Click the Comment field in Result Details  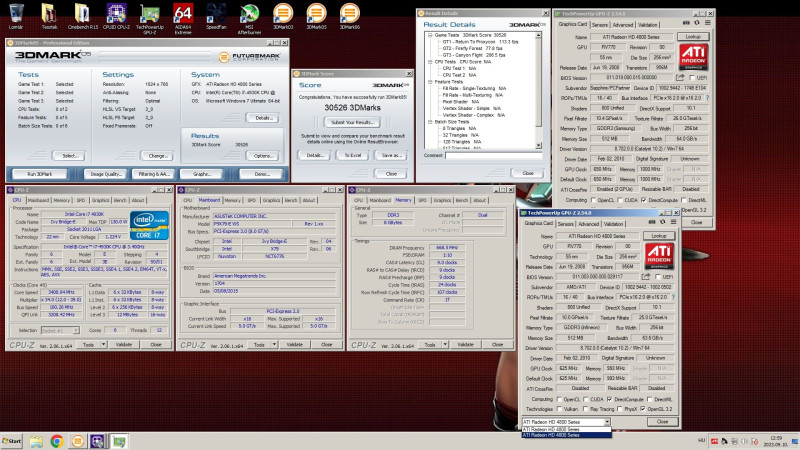pyautogui.click(x=493, y=155)
